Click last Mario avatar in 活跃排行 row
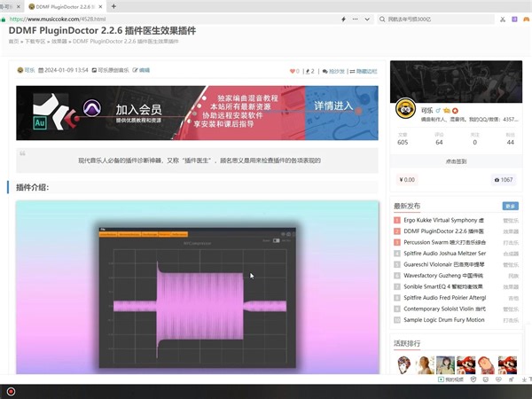 [507, 364]
